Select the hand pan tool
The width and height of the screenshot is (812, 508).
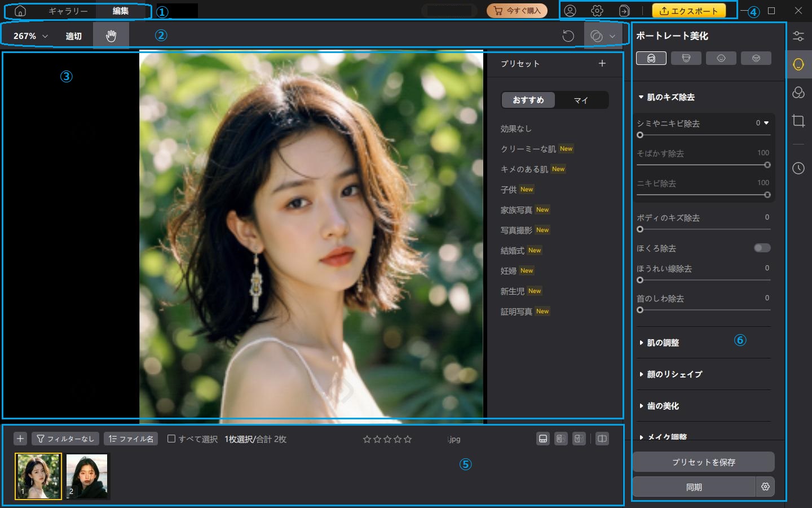[x=111, y=36]
